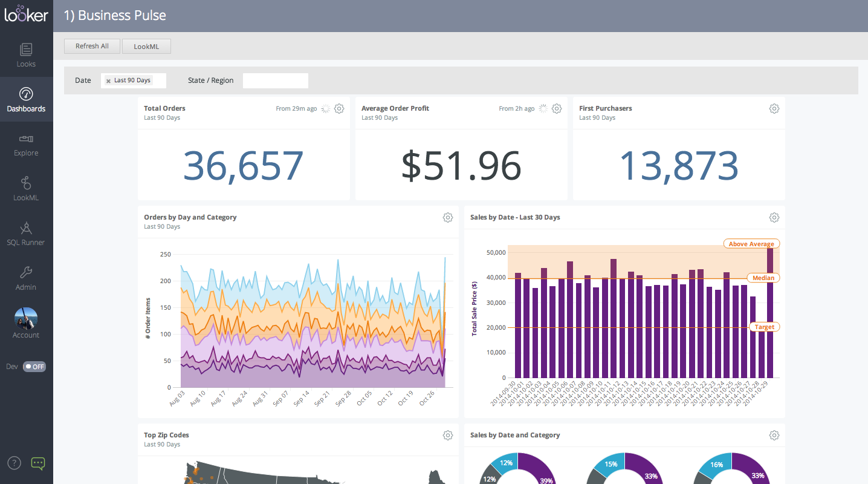Open First Purchasers gear settings

[x=774, y=108]
